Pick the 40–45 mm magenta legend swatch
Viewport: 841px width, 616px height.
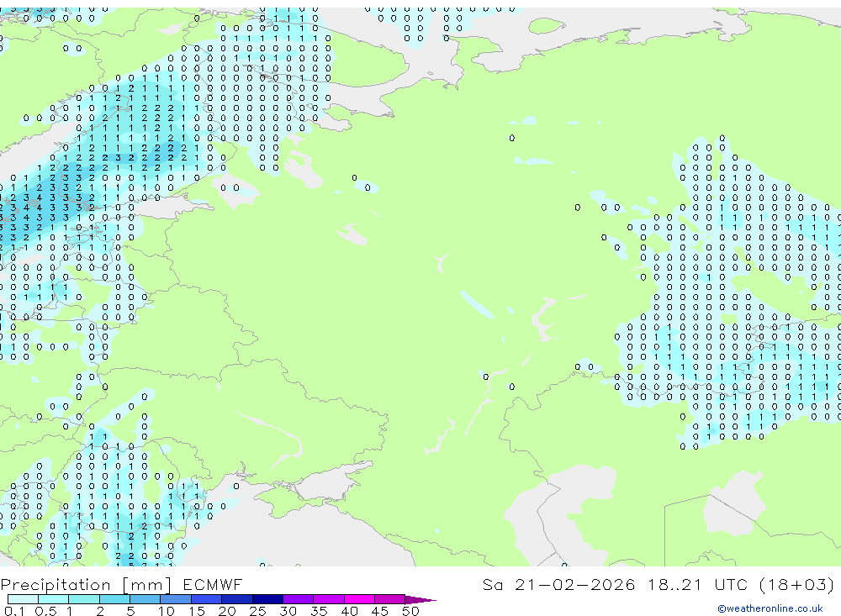(359, 599)
